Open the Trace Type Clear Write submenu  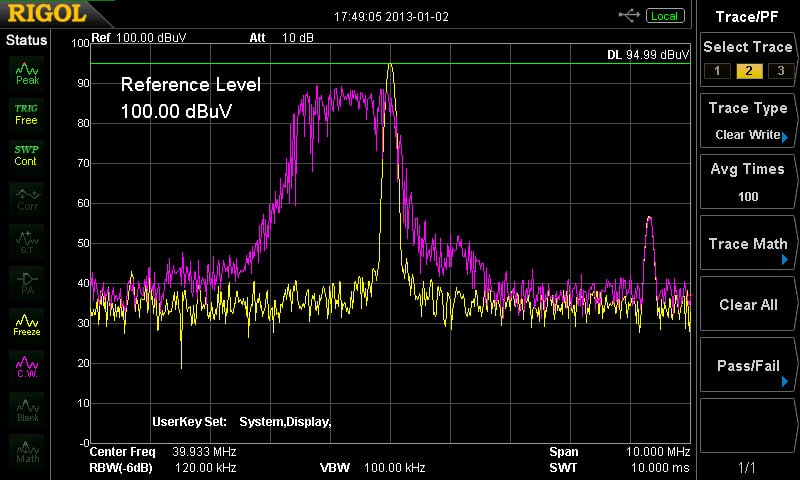click(x=747, y=121)
